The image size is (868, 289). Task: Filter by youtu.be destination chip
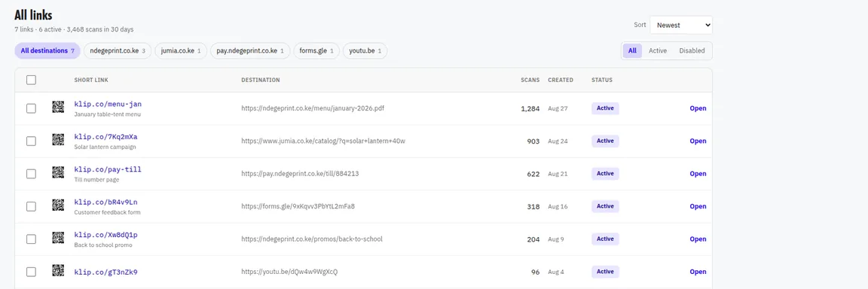[365, 51]
